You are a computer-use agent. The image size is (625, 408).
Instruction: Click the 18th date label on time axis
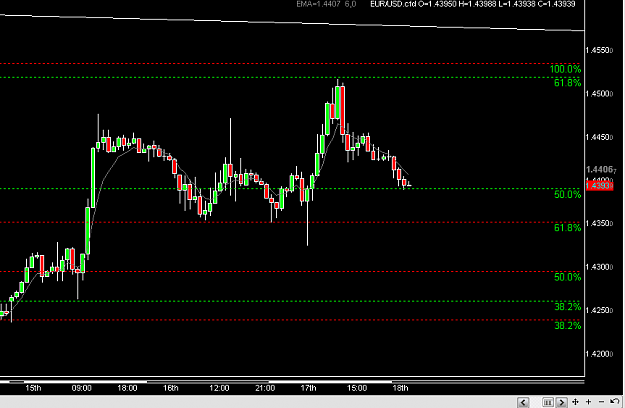(x=400, y=388)
